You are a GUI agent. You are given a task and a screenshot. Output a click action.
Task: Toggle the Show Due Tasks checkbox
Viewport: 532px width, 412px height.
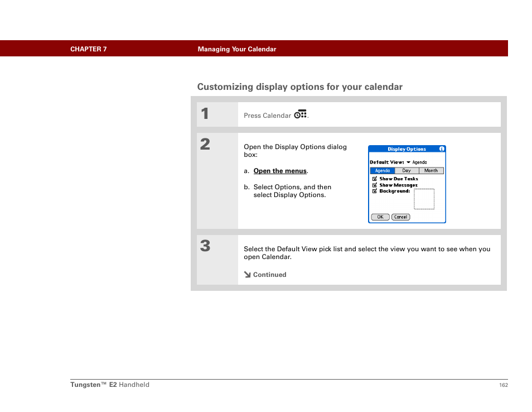(375, 179)
